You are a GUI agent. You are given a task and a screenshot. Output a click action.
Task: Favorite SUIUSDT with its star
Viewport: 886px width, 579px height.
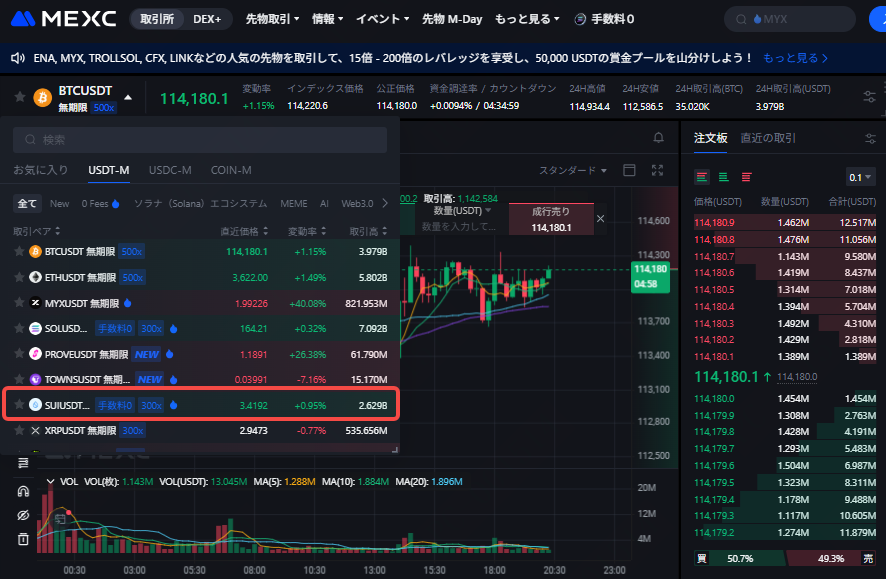19,405
